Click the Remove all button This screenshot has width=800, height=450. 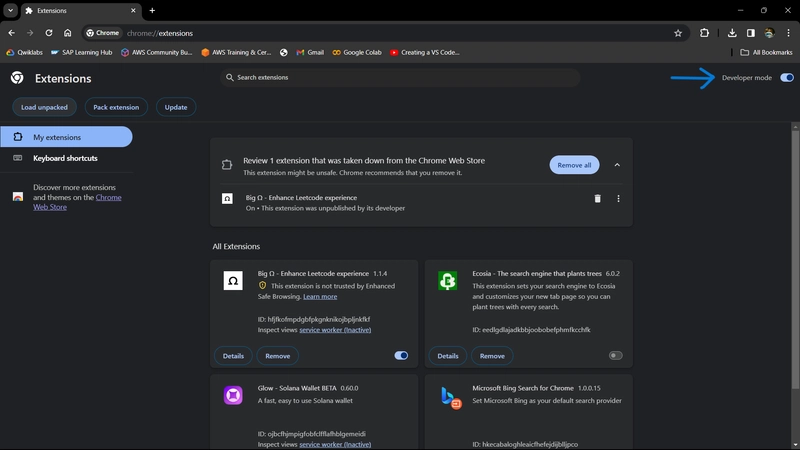pos(574,165)
